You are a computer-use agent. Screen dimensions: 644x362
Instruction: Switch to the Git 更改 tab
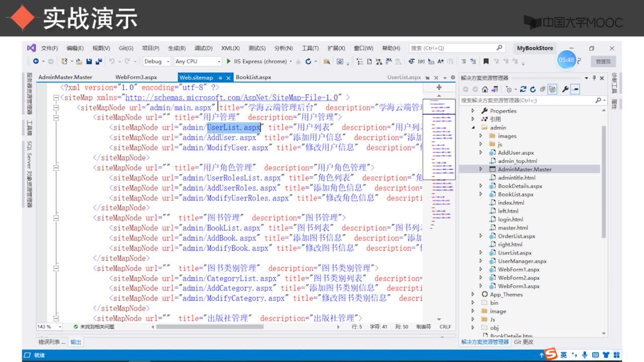(x=523, y=342)
